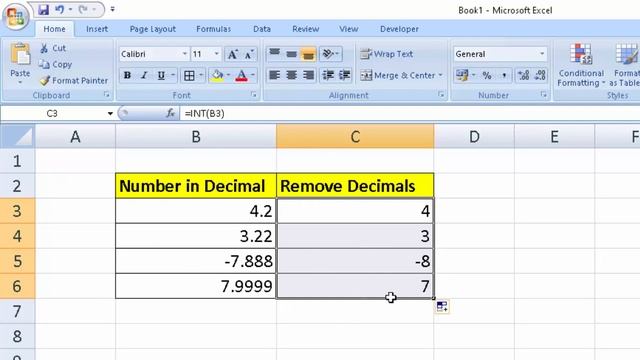Align text to the left
This screenshot has height=360, width=640.
coord(275,76)
